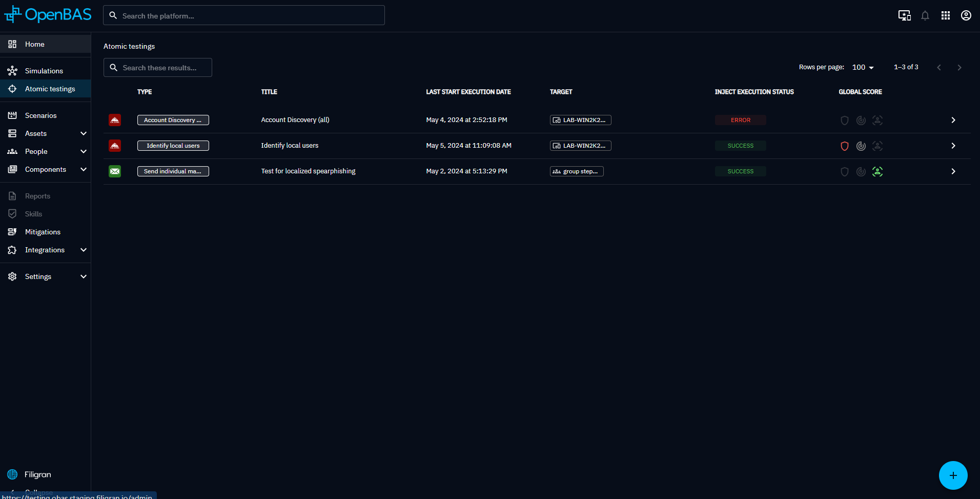Expand the Assets submenu
Viewport: 980px width, 499px height.
point(84,133)
